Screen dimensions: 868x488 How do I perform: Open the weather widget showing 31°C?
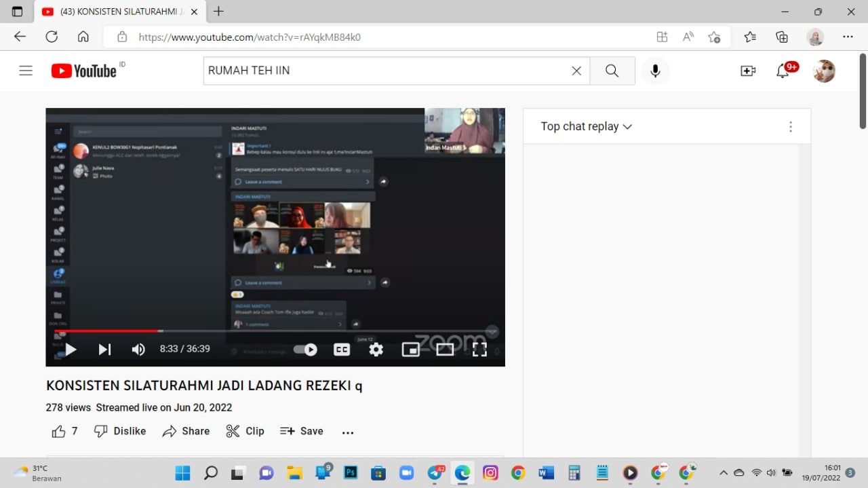click(x=39, y=473)
